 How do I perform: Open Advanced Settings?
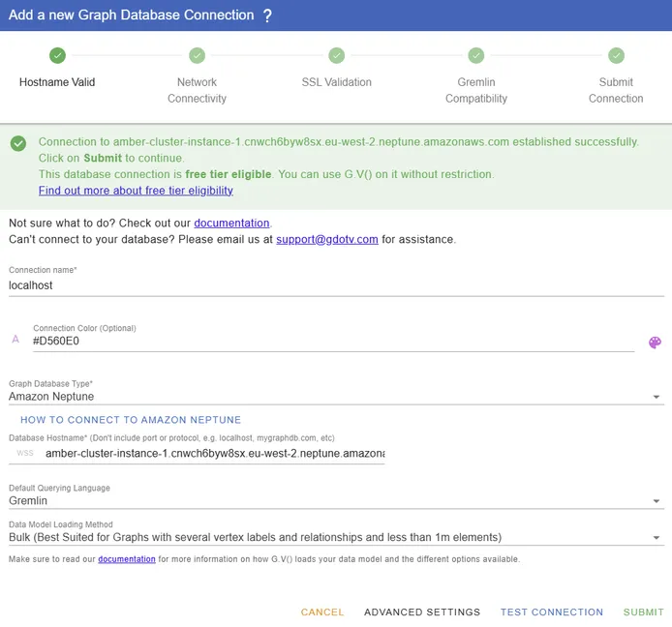click(422, 612)
